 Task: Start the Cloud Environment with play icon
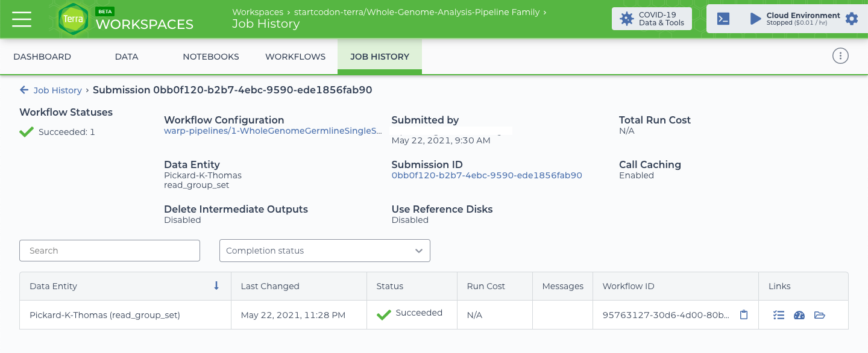(x=755, y=19)
